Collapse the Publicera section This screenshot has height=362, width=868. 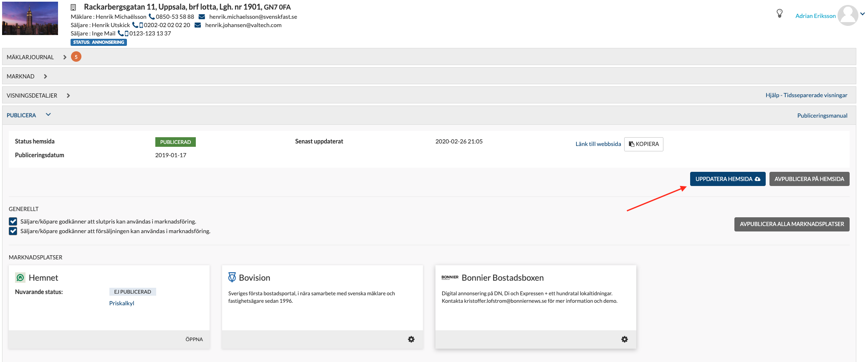(x=48, y=115)
